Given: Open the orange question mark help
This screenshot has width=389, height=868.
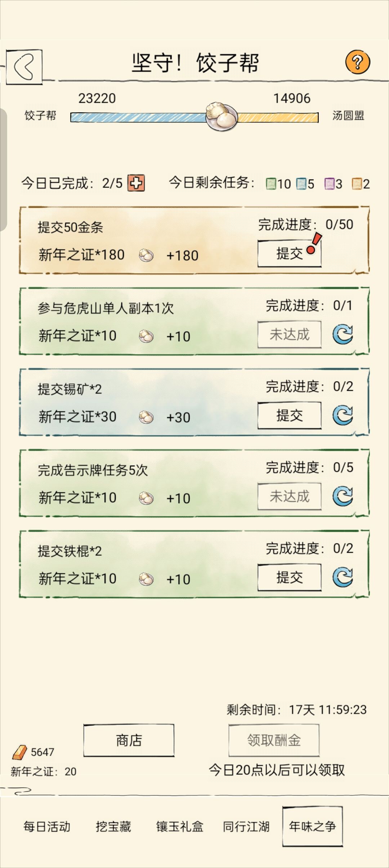Looking at the screenshot, I should click(358, 62).
